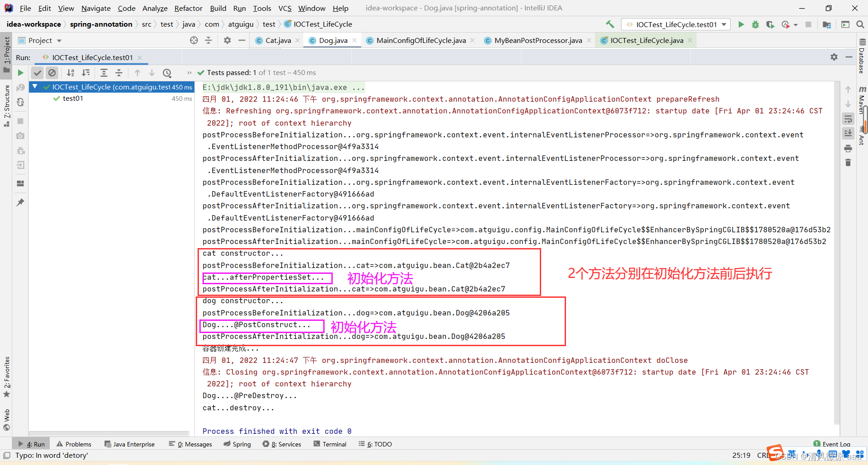
Task: Click Search Everywhere magnifier icon
Action: [x=860, y=24]
